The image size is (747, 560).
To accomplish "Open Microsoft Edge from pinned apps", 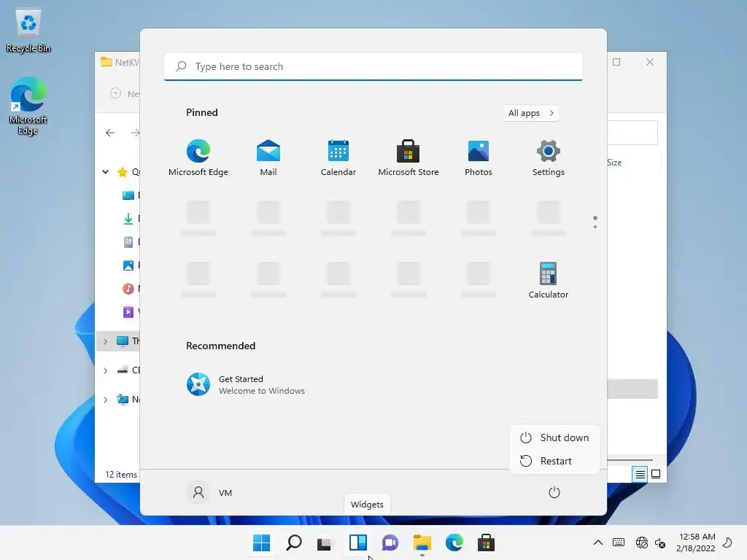I will click(198, 157).
